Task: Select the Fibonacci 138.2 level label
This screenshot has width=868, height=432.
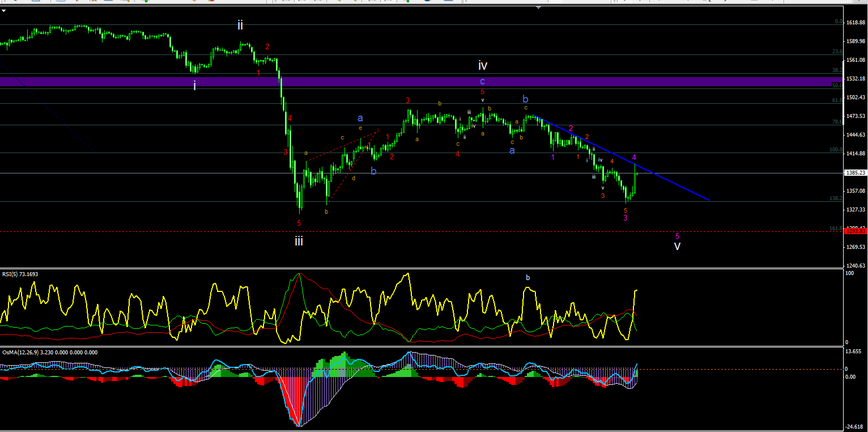Action: pos(836,198)
